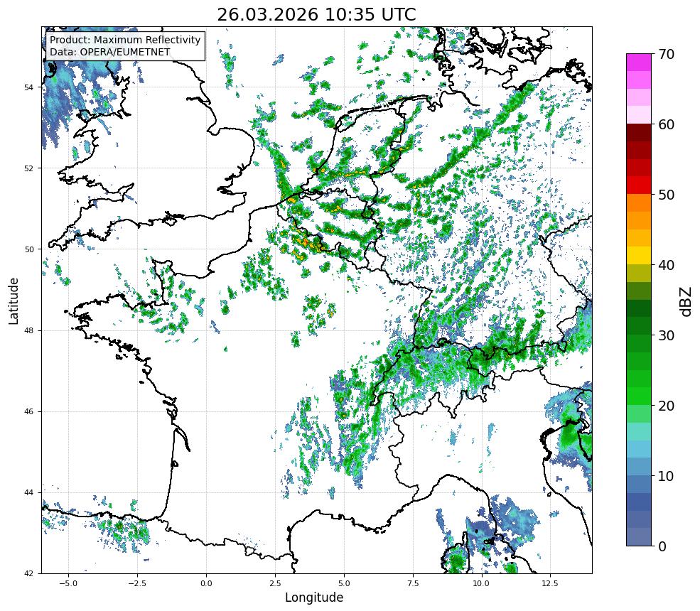Click latitude tick label 44

28,493
